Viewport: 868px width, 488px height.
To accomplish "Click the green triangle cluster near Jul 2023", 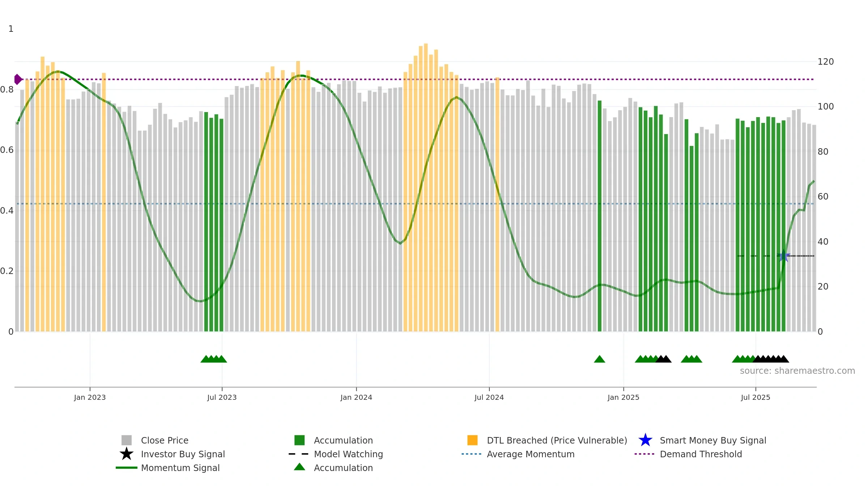I will tap(214, 359).
